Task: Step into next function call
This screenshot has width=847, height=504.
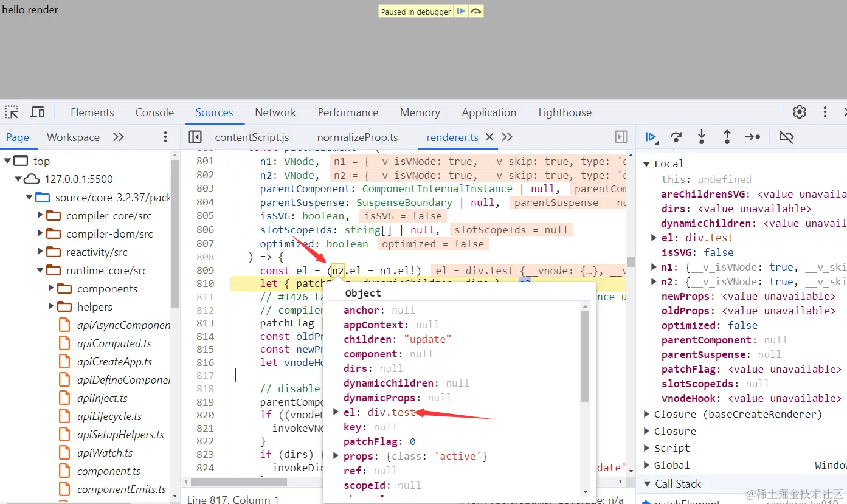Action: pyautogui.click(x=702, y=137)
